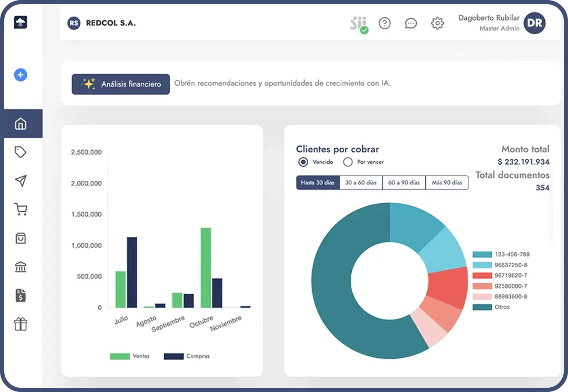Switch to the 30 a 60 días tab
The width and height of the screenshot is (568, 392).
pyautogui.click(x=361, y=182)
